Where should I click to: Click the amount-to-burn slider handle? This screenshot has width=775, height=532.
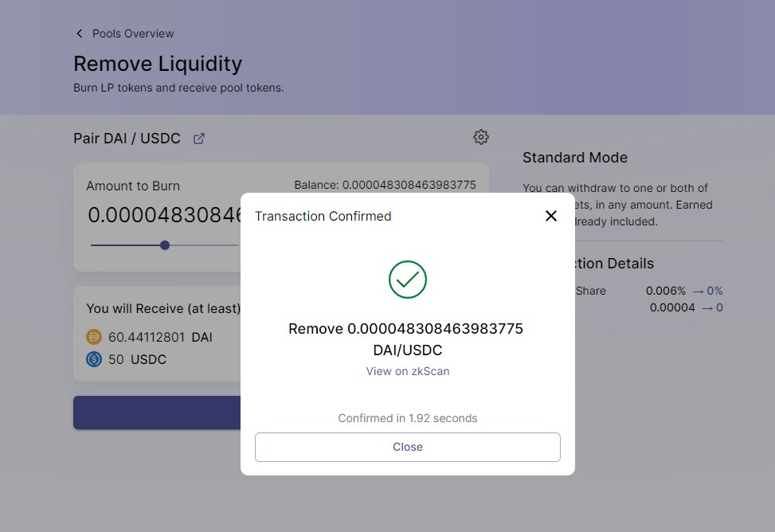tap(165, 245)
